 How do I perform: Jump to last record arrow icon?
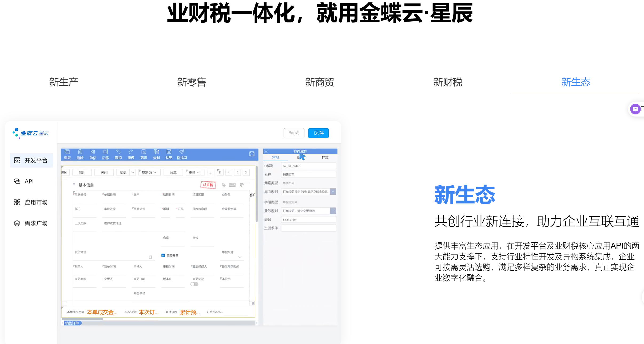[246, 172]
